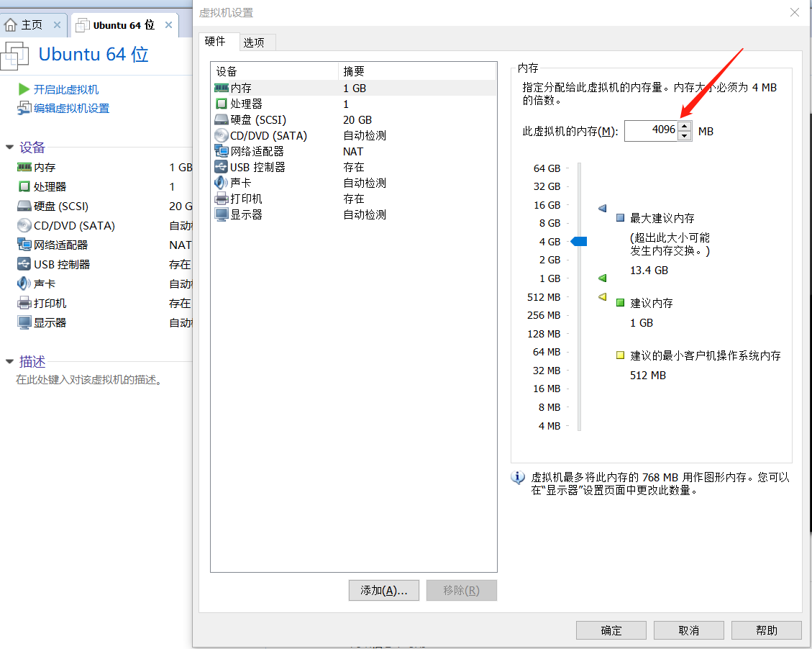Click the CD/DVD icon in main window sidebar
The height and width of the screenshot is (649, 812).
pos(24,225)
